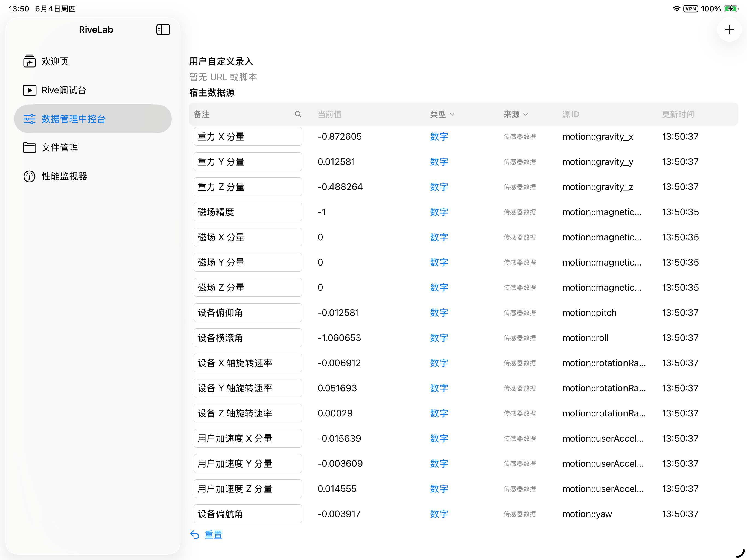Edit the 磁场 X 分量 note field
The width and height of the screenshot is (747, 560).
(x=247, y=237)
